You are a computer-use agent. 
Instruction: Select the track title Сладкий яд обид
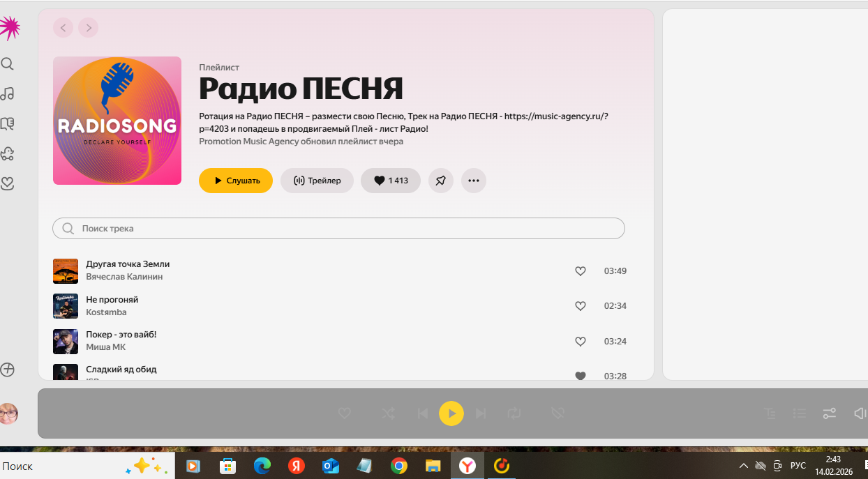(121, 369)
